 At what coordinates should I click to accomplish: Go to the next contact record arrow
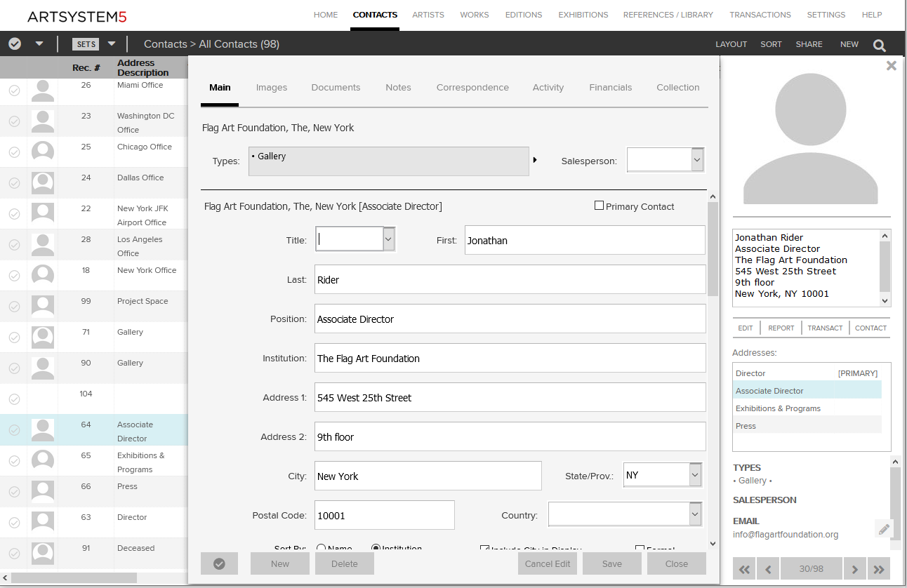click(854, 569)
